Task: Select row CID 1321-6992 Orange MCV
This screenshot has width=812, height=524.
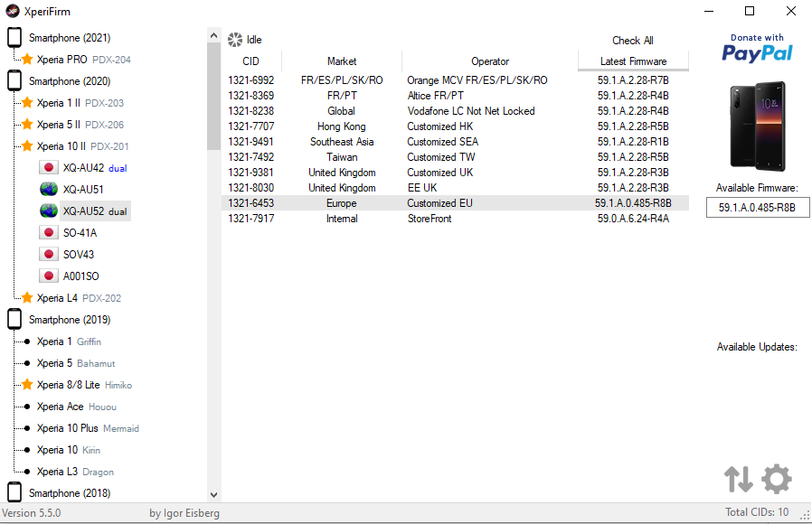Action: tap(456, 80)
